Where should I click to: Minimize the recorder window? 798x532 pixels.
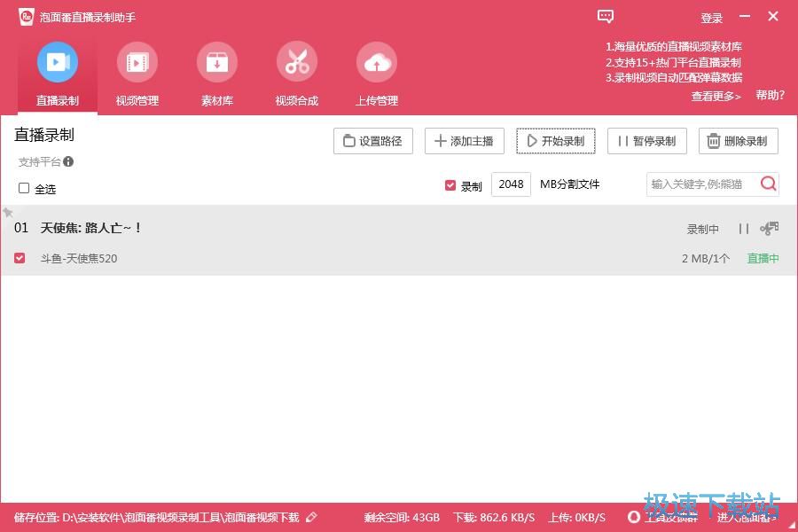click(x=745, y=16)
